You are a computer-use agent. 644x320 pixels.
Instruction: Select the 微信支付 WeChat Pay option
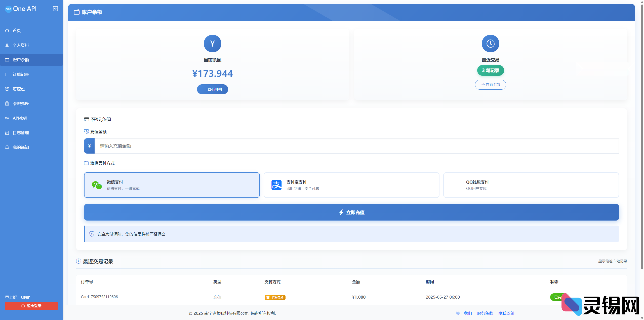click(x=172, y=185)
